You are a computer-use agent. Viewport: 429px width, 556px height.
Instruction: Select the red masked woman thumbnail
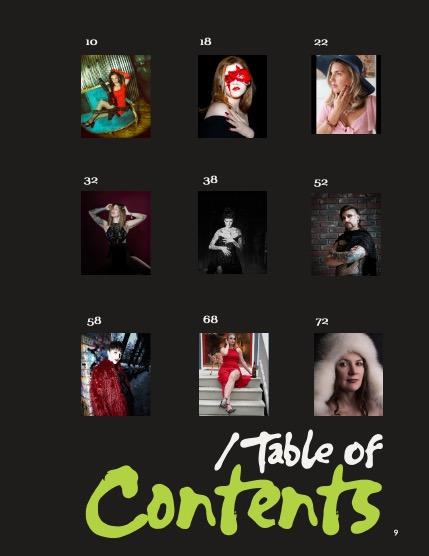(x=232, y=96)
